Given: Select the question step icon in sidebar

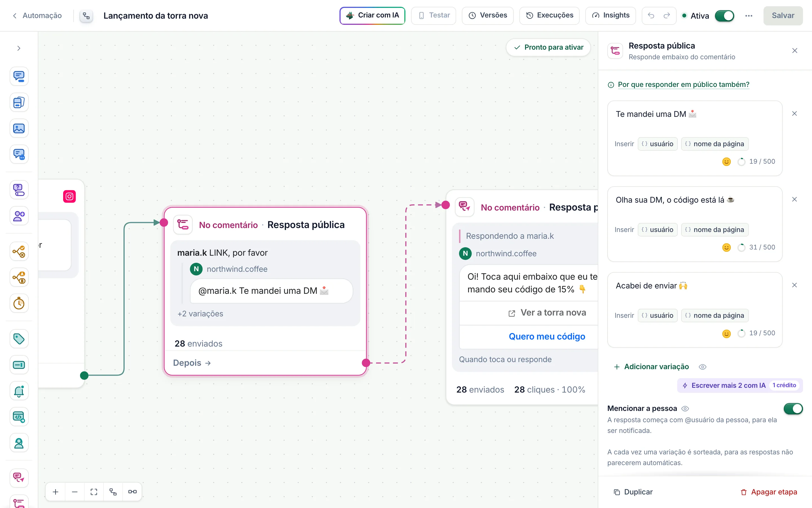Looking at the screenshot, I should coord(19,190).
